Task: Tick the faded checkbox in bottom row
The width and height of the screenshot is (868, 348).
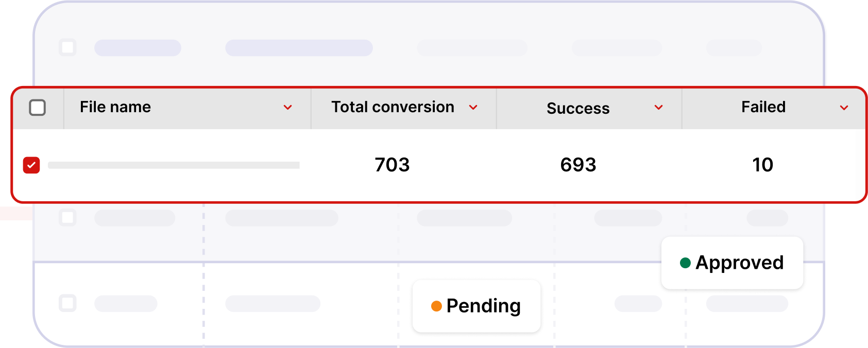Action: [x=67, y=303]
